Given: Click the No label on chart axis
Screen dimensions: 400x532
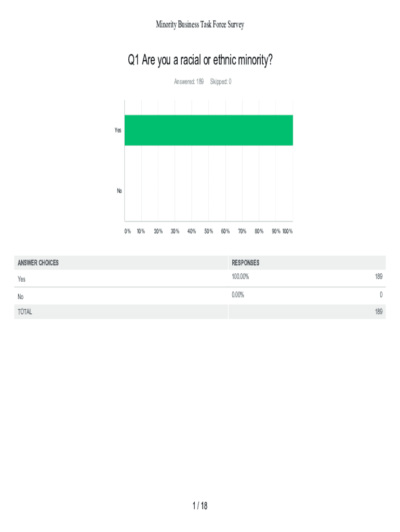Looking at the screenshot, I should (119, 191).
